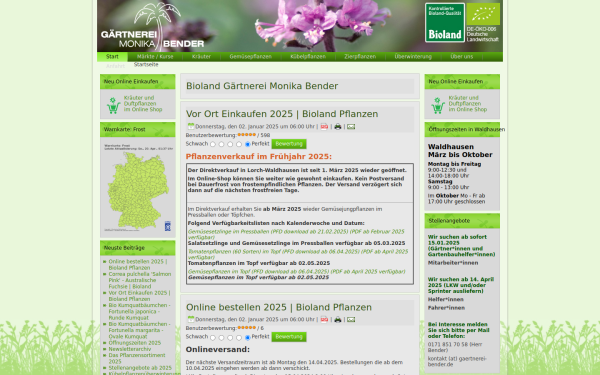600x375 pixels.
Task: Select lowest Schwach rating for Online bestellen
Action: (213, 338)
